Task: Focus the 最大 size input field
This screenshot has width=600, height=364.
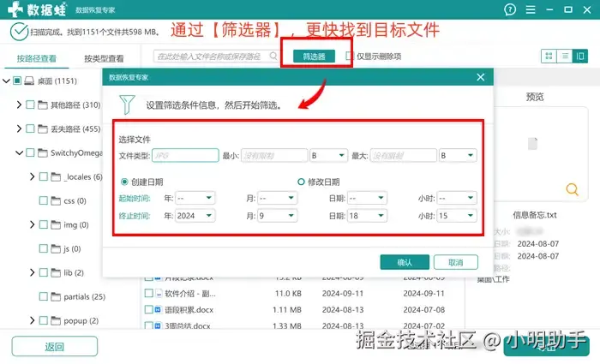Action: [404, 156]
